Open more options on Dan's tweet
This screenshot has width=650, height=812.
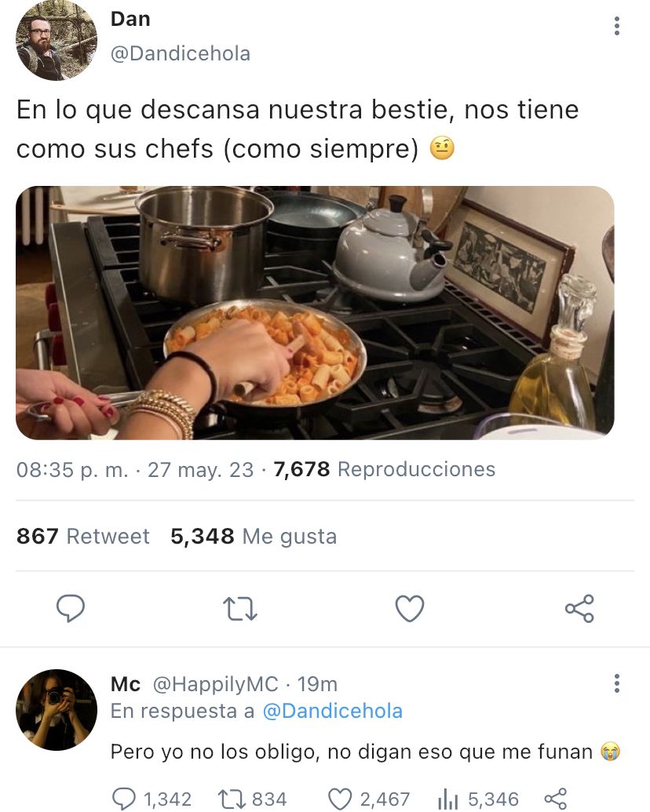click(x=616, y=26)
